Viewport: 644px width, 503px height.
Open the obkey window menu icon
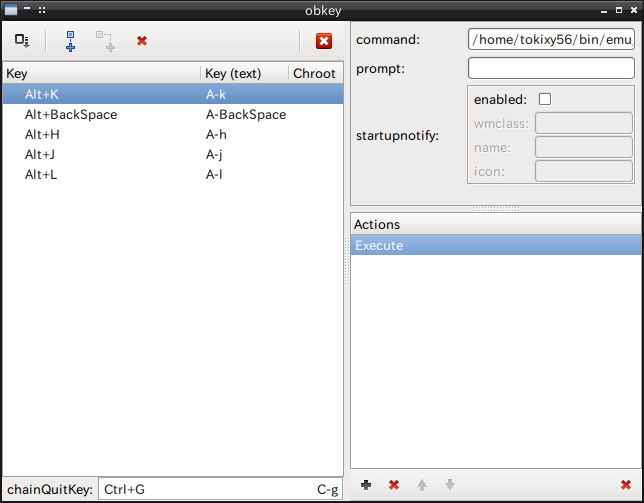click(x=11, y=10)
